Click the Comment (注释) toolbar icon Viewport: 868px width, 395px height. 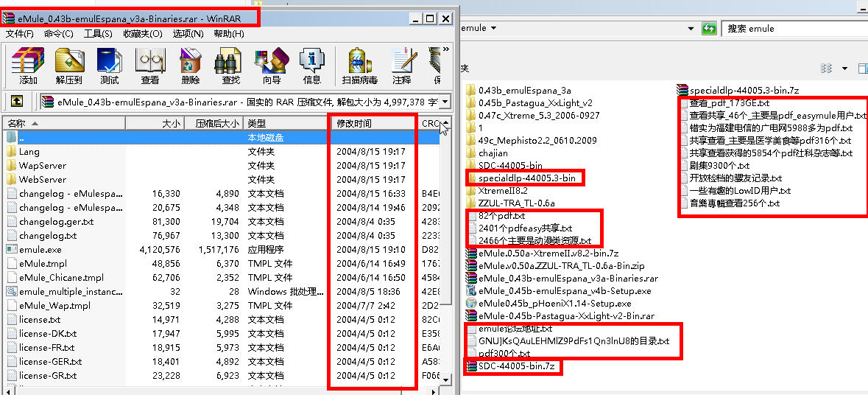[402, 66]
